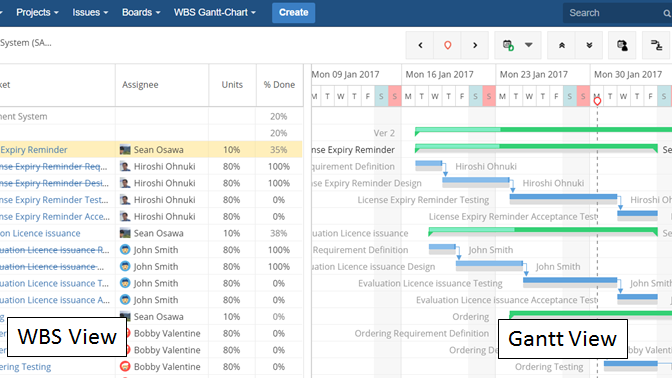The image size is (672, 378).
Task: Expand all rows with double down arrows
Action: point(589,45)
